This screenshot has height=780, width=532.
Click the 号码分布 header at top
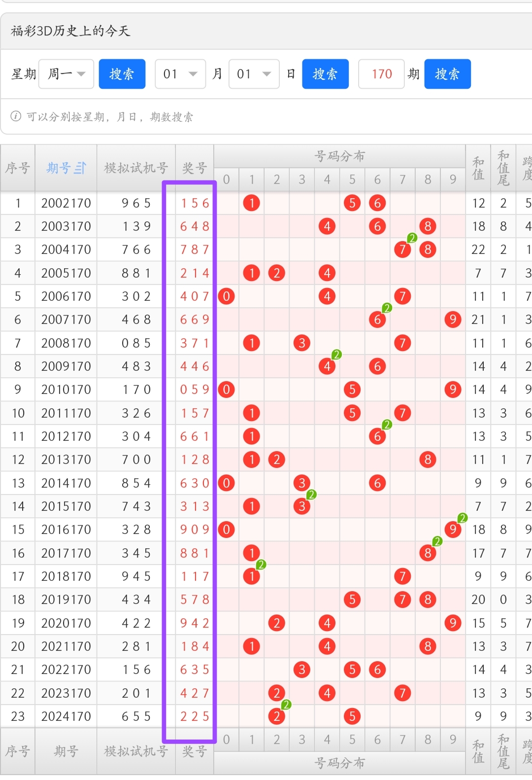[340, 156]
